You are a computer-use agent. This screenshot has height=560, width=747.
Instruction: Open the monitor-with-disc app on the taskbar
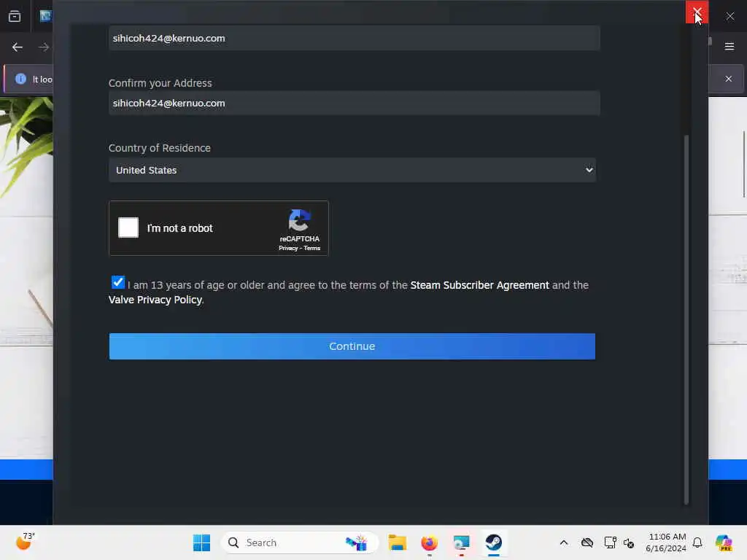coord(461,542)
